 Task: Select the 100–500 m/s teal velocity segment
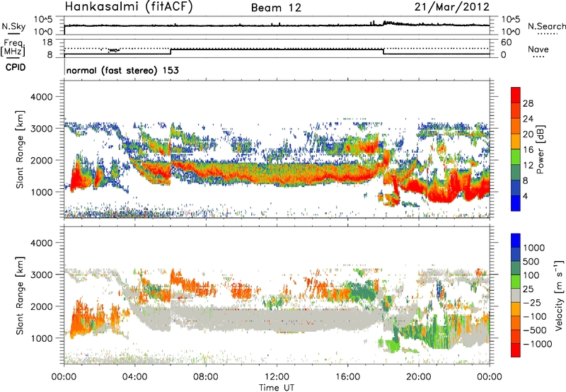516,269
